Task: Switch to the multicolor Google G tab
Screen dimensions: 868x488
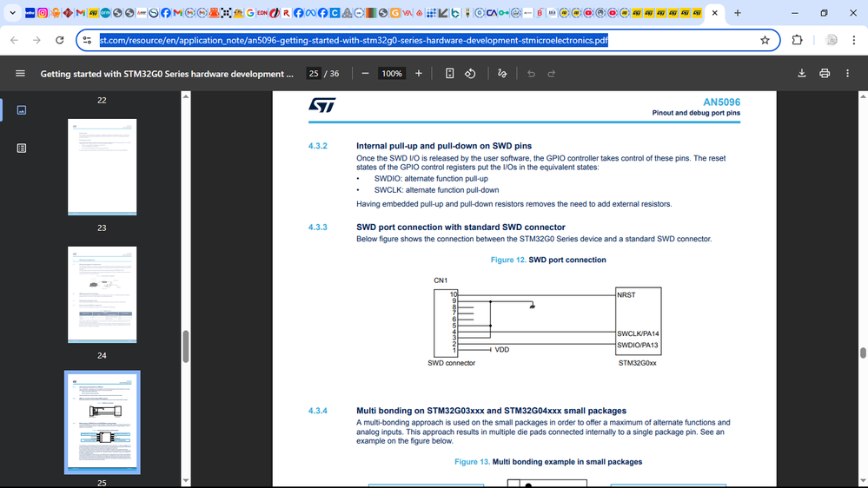Action: click(250, 13)
